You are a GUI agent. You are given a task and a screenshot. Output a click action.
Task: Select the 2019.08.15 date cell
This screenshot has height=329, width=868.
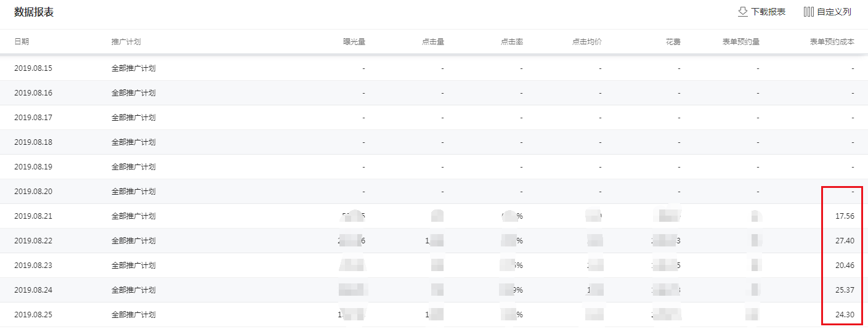33,68
